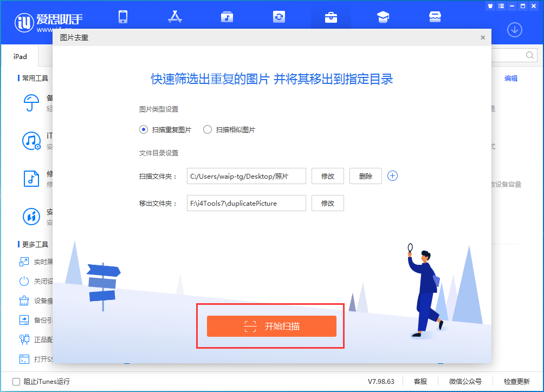
Task: Click the backup boot icon
Action: (x=24, y=320)
